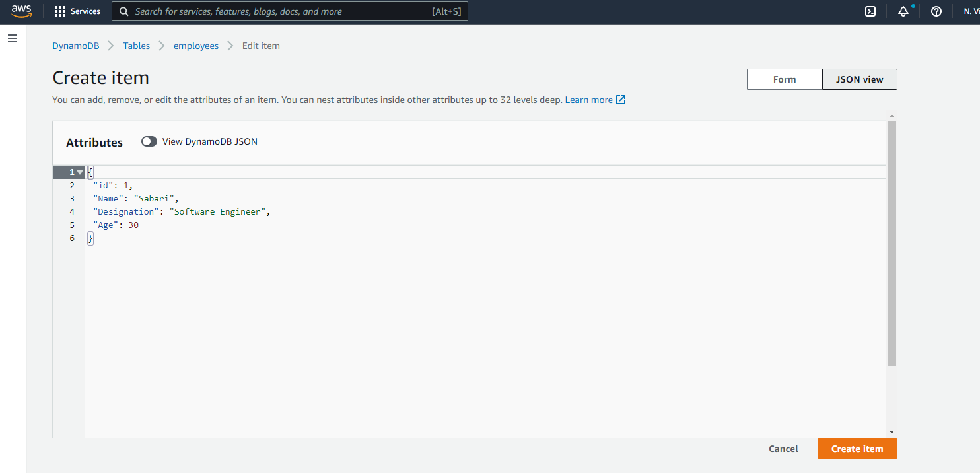Click the scrollbar up arrow

(892, 116)
